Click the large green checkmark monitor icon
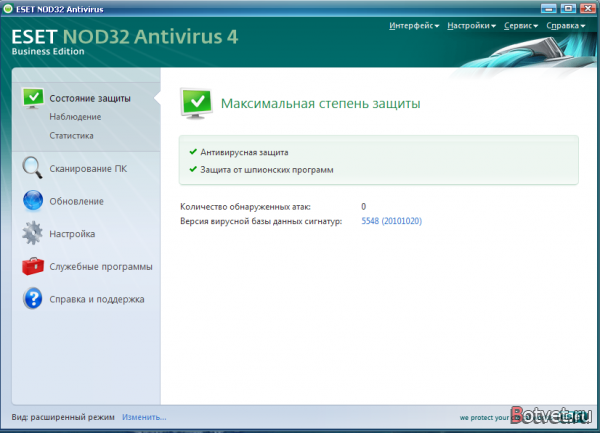600x433 pixels. [196, 103]
